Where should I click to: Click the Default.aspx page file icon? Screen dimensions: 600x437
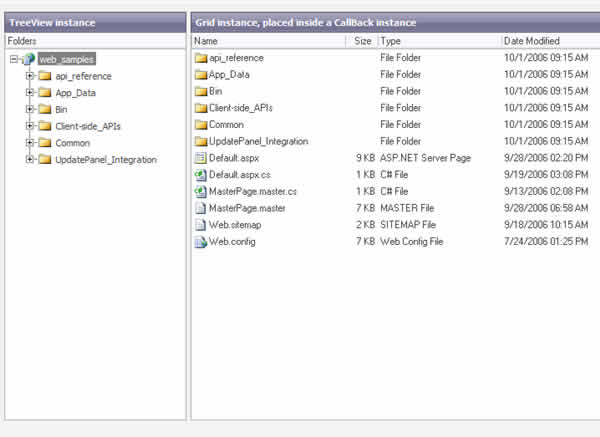[x=200, y=158]
